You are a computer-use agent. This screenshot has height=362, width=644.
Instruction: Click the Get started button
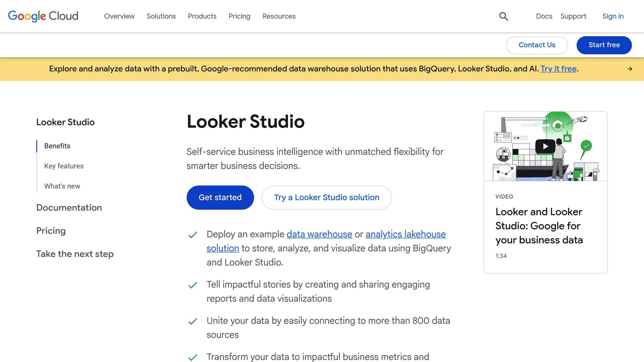tap(220, 198)
